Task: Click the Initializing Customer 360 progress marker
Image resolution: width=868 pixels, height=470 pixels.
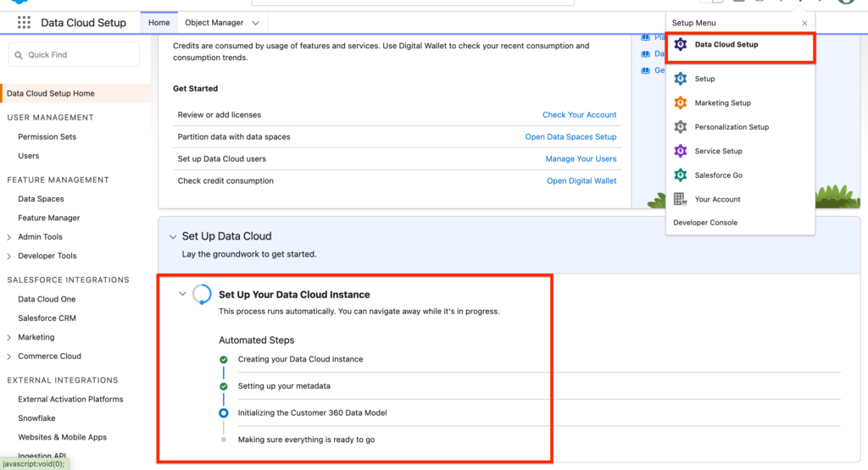Action: 224,413
